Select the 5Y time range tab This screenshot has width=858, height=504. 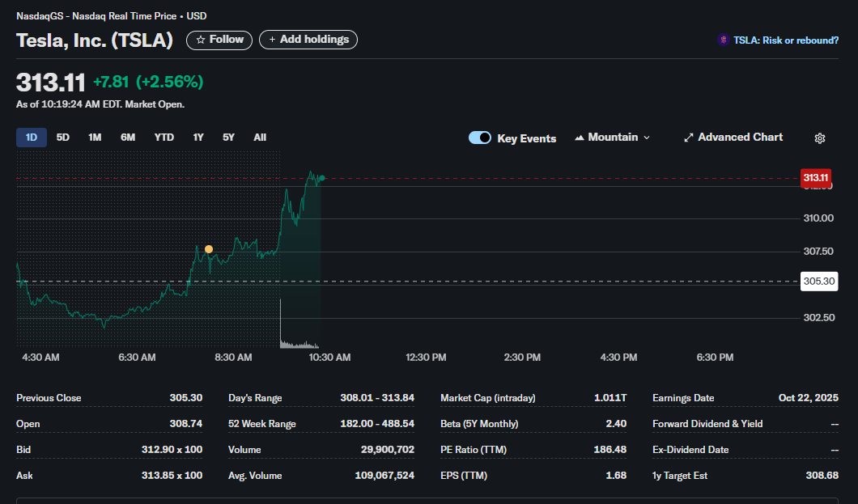[228, 138]
